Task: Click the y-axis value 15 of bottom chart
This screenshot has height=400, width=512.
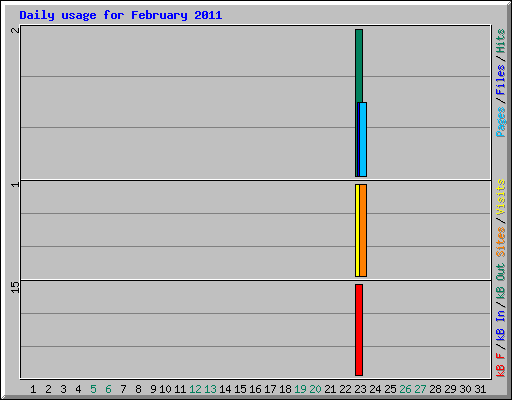Action: tap(15, 287)
